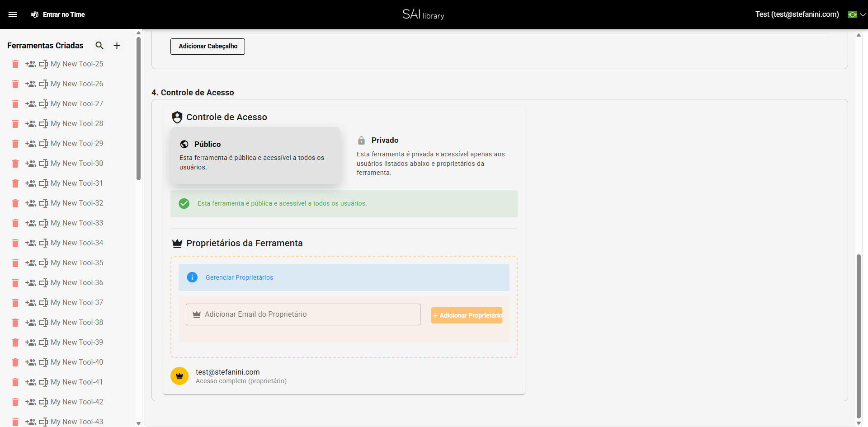Viewport: 868px width, 427px height.
Task: Click the search icon in Ferramentas Criadas
Action: point(99,46)
